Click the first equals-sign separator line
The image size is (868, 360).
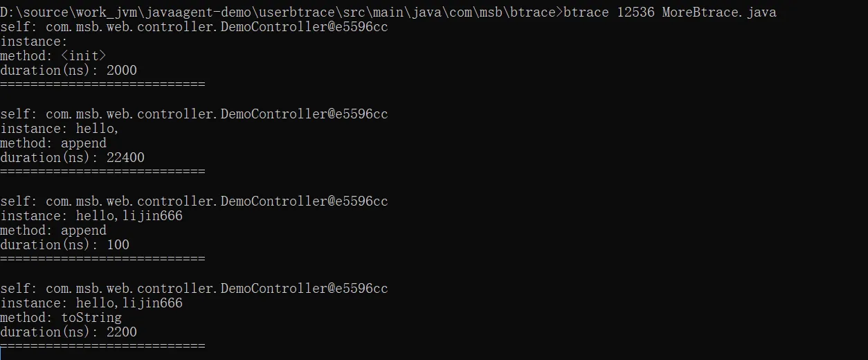(x=102, y=84)
